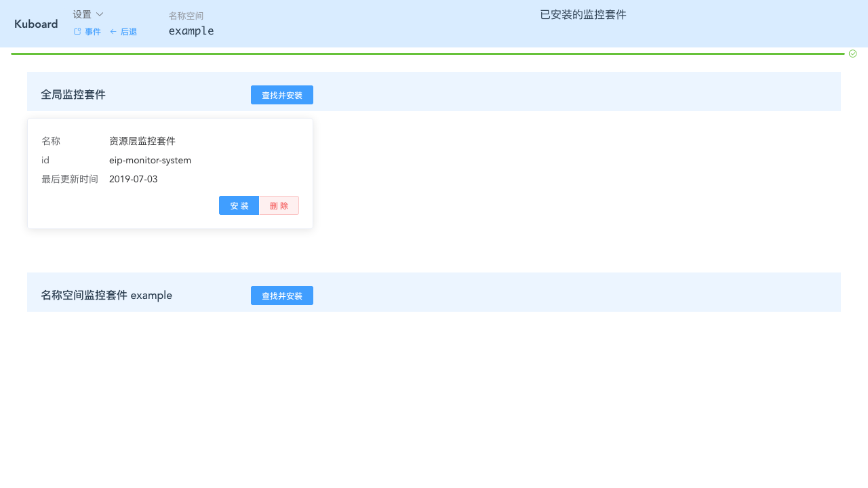The height and width of the screenshot is (488, 868).
Task: Click the 全局监控套件 section header
Action: pyautogui.click(x=73, y=94)
